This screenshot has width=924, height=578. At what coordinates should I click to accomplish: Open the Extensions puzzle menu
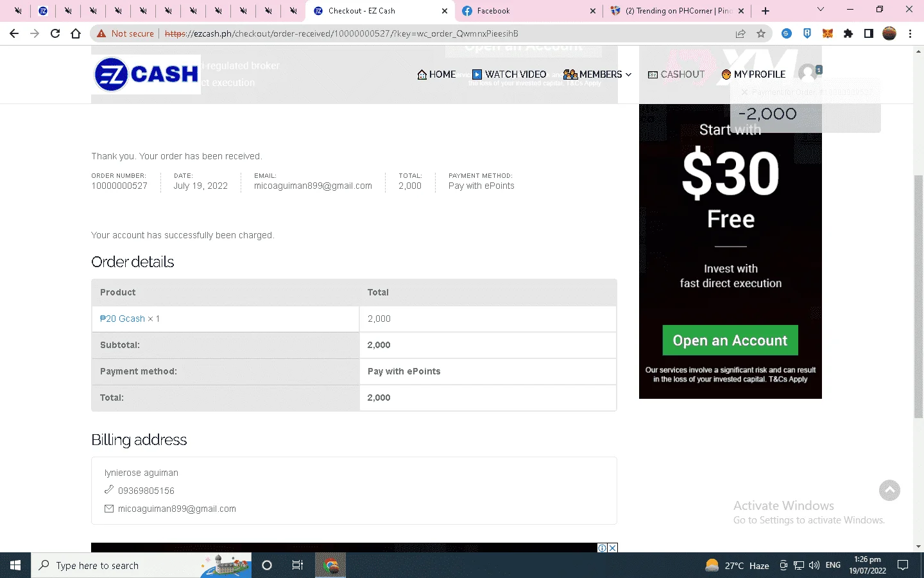(x=848, y=33)
